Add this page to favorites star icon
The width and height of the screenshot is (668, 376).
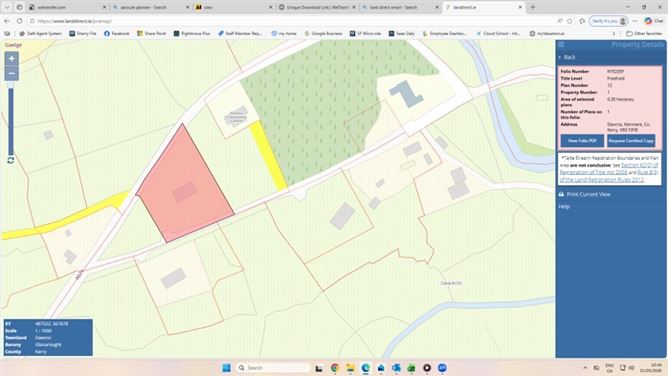(x=570, y=21)
